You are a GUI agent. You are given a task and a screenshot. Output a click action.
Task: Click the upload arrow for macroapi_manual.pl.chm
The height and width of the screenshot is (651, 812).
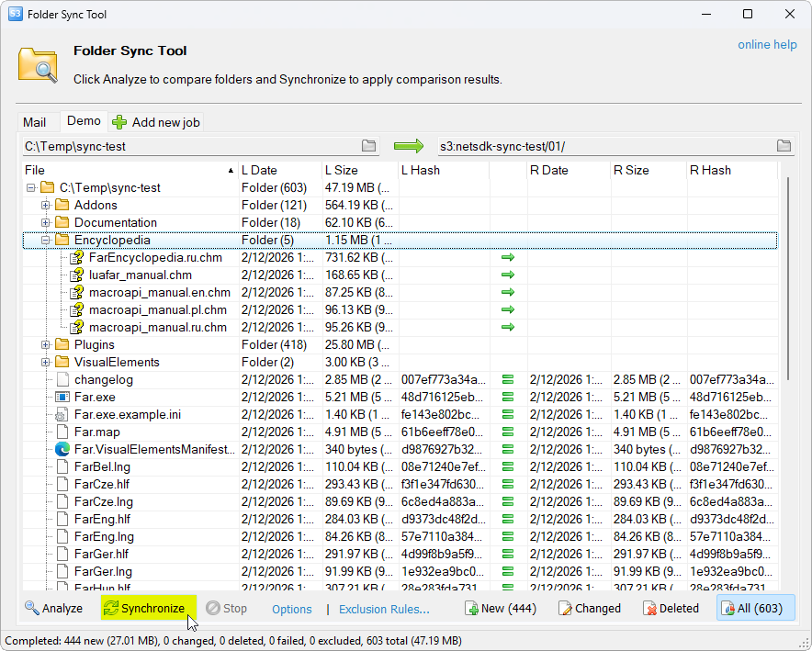pyautogui.click(x=508, y=309)
